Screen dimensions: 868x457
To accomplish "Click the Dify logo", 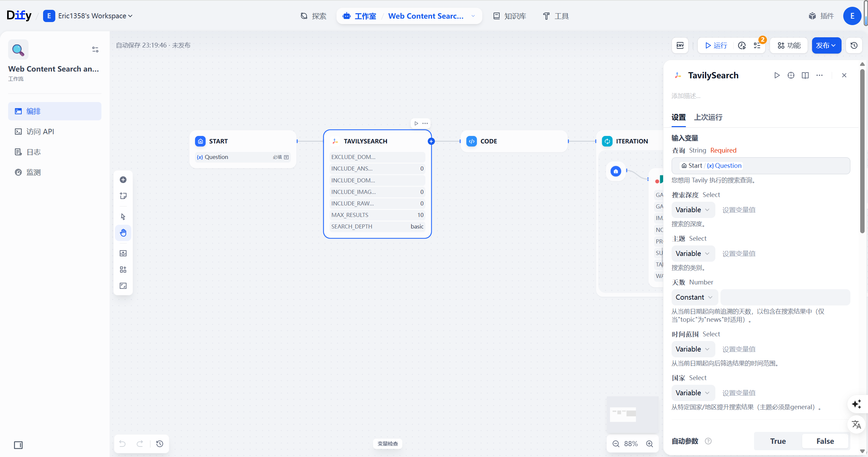I will click(19, 16).
